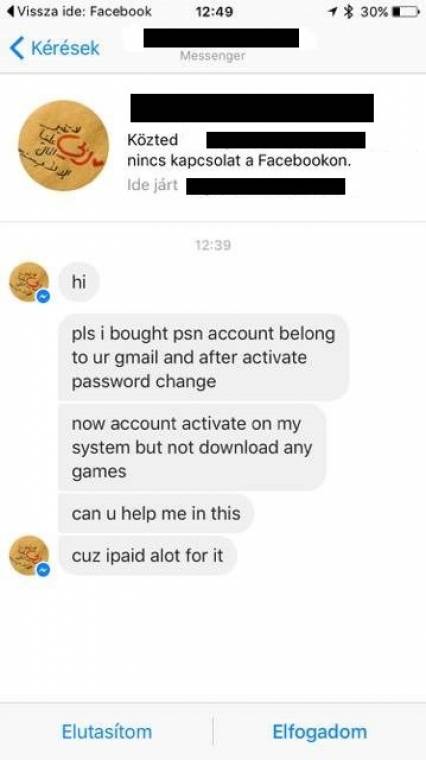Open sender's large profile picture

(63, 145)
